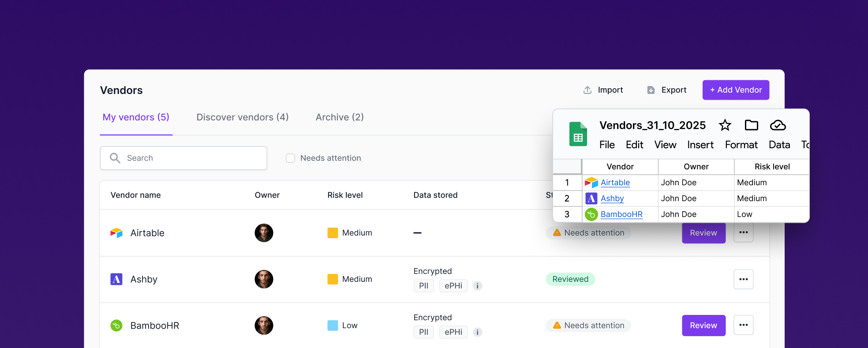Click the Airtable logo in vendor list
The width and height of the screenshot is (868, 348).
click(116, 233)
